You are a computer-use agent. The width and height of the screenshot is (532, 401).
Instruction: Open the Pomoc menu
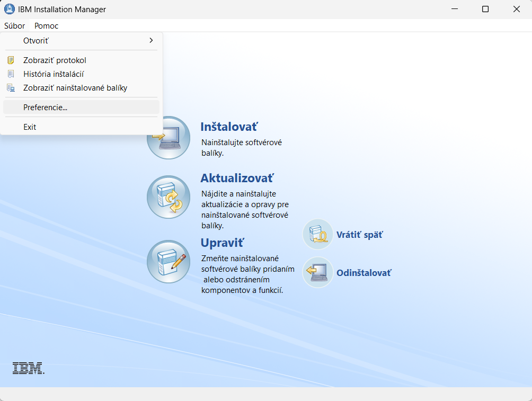(46, 25)
